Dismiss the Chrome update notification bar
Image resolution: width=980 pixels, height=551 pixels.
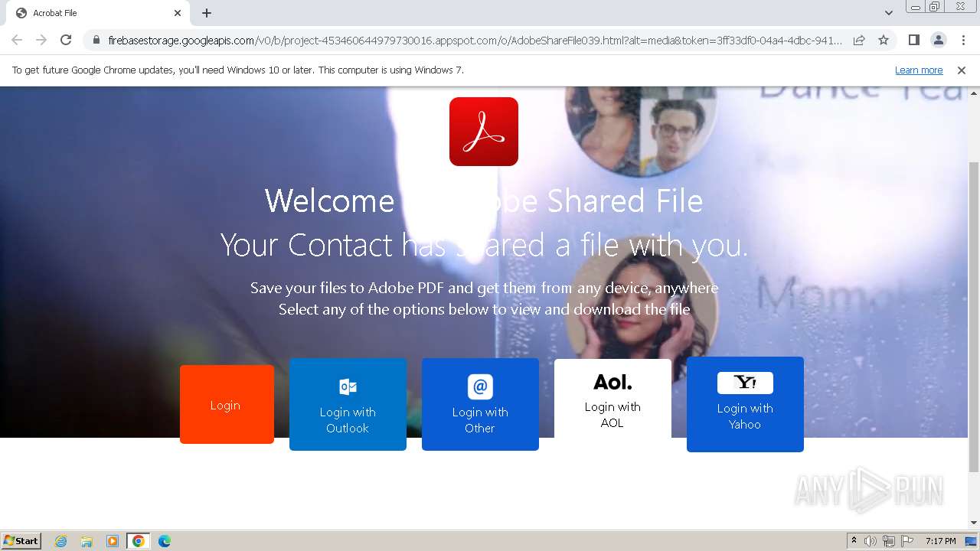tap(962, 70)
